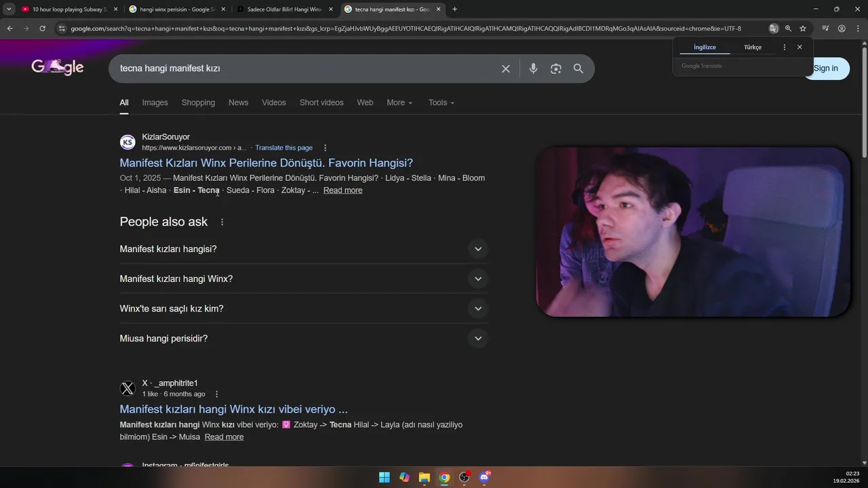868x488 pixels.
Task: Click the Sign in button
Action: (x=825, y=68)
